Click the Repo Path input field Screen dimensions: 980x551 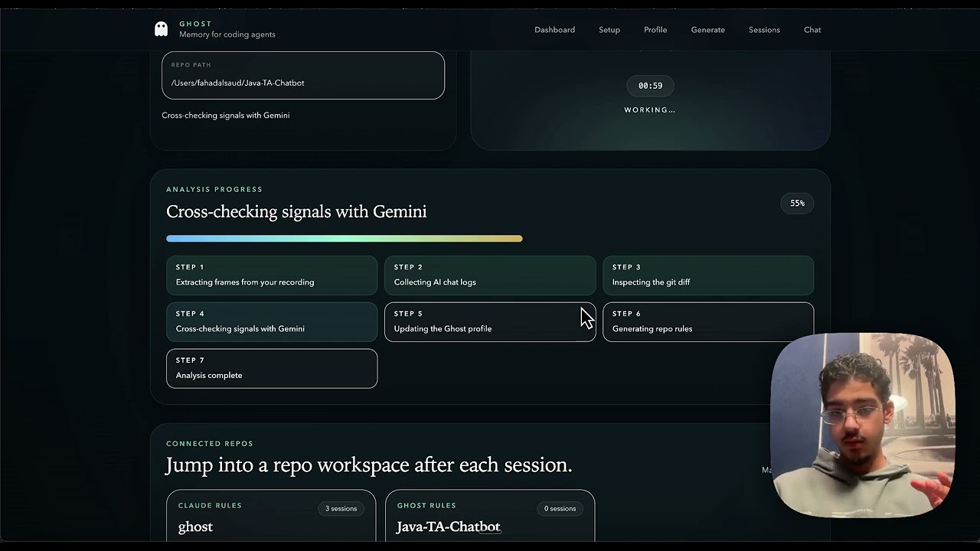point(303,75)
